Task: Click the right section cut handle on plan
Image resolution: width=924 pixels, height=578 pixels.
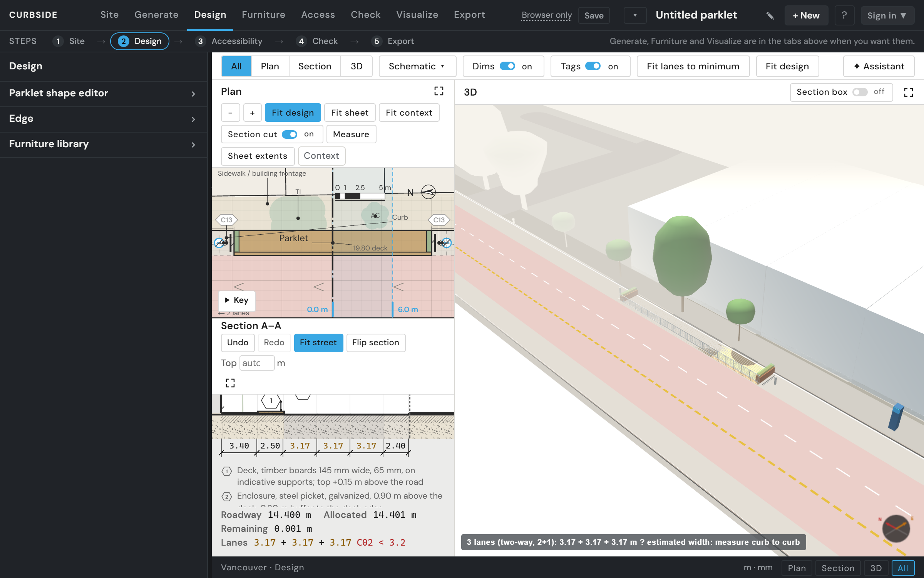Action: pyautogui.click(x=393, y=309)
